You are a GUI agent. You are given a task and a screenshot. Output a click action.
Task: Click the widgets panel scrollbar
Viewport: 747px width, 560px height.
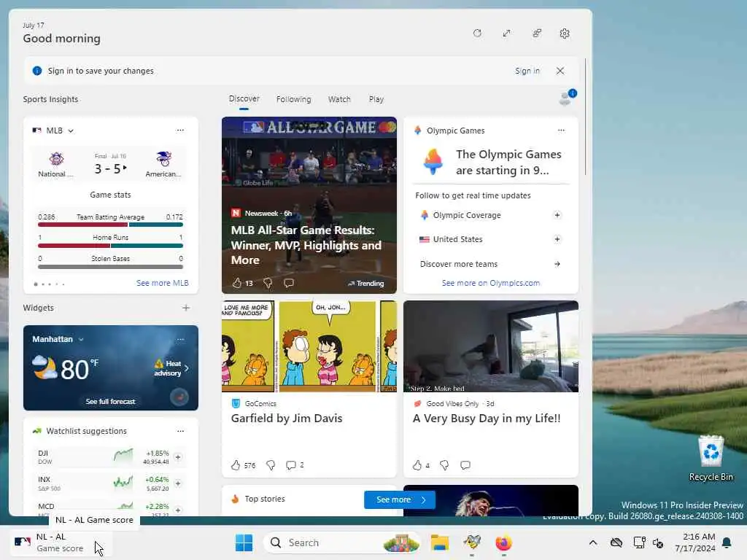586,117
